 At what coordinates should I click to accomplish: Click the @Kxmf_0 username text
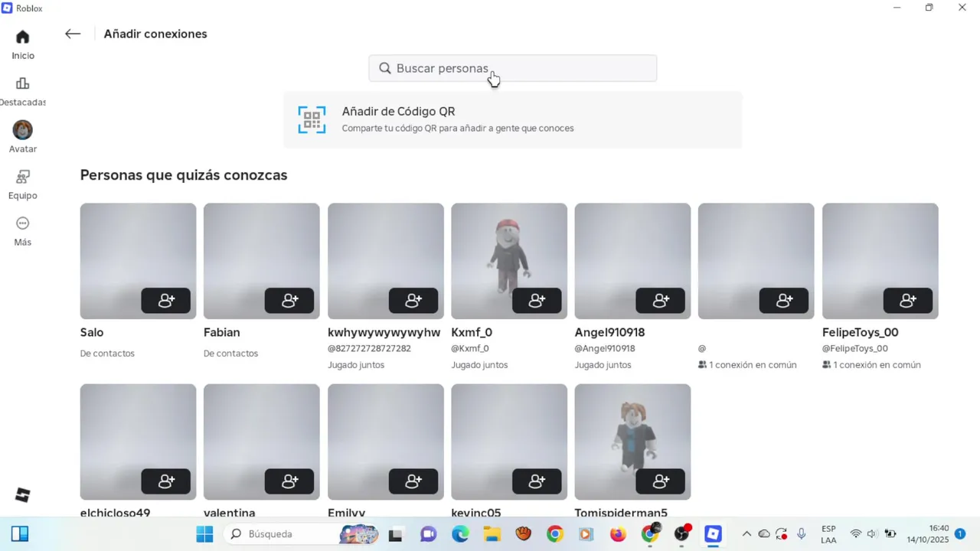tap(470, 348)
